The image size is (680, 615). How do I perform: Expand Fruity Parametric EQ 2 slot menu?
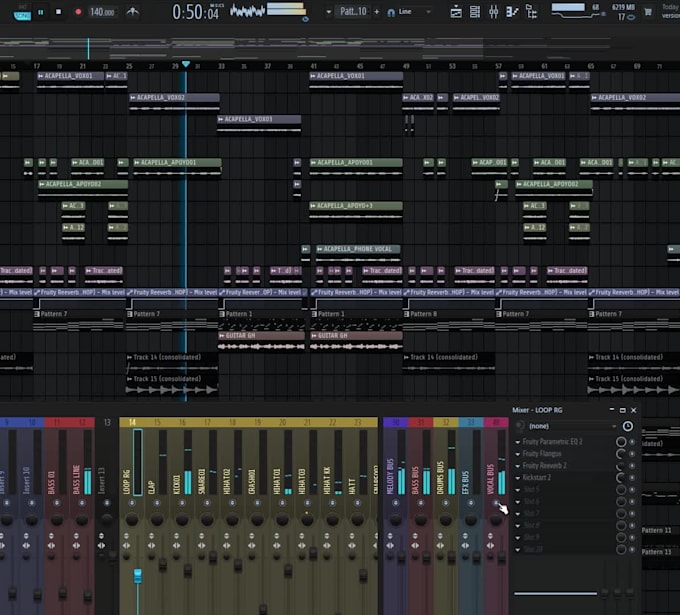pos(518,442)
